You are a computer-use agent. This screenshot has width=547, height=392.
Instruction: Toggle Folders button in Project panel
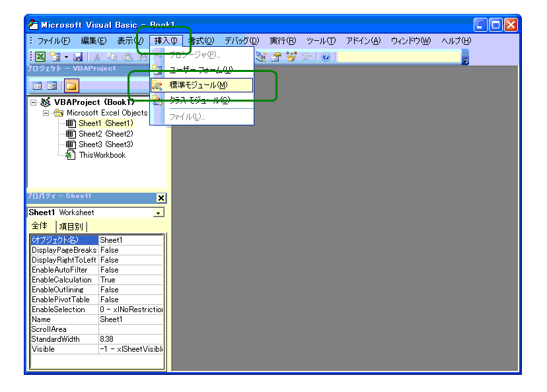(71, 86)
